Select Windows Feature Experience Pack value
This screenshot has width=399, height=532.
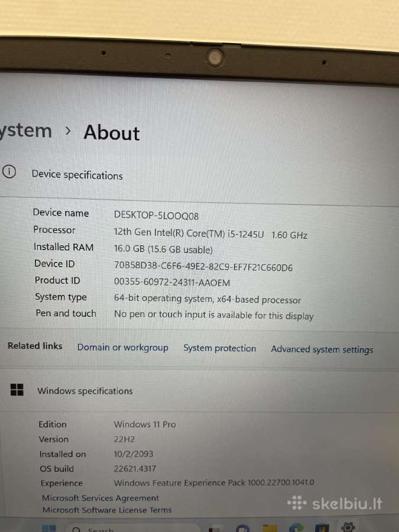pos(214,482)
